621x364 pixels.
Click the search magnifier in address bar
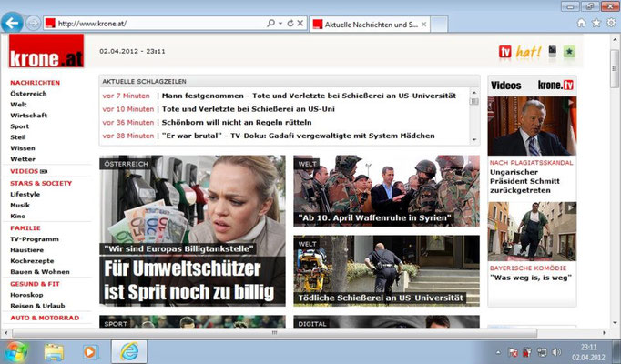tap(271, 24)
